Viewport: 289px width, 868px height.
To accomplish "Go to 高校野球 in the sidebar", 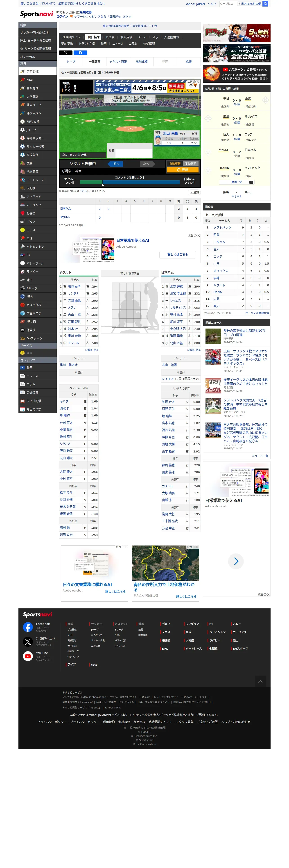I will point(37,88).
